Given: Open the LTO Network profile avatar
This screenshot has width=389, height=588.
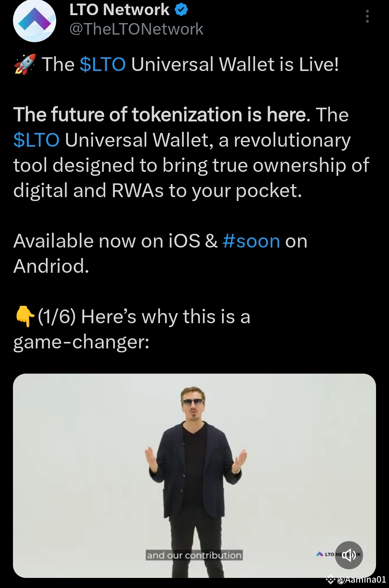Looking at the screenshot, I should point(35,22).
